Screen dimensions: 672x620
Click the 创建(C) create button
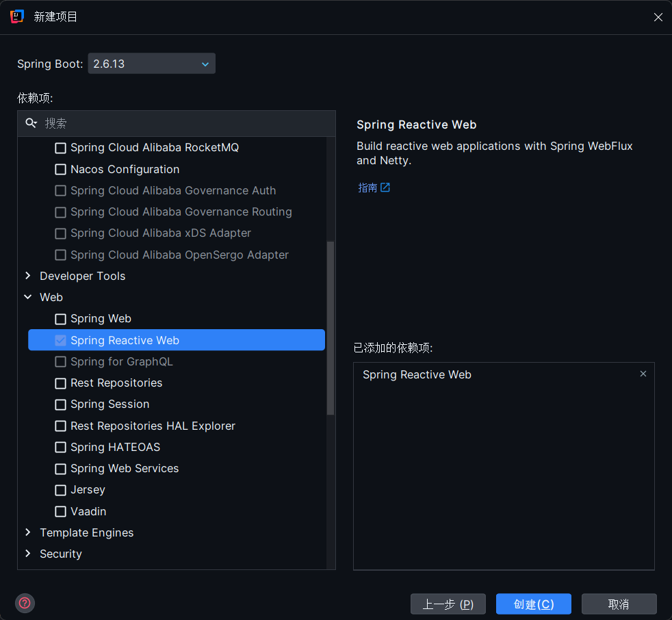pyautogui.click(x=534, y=604)
